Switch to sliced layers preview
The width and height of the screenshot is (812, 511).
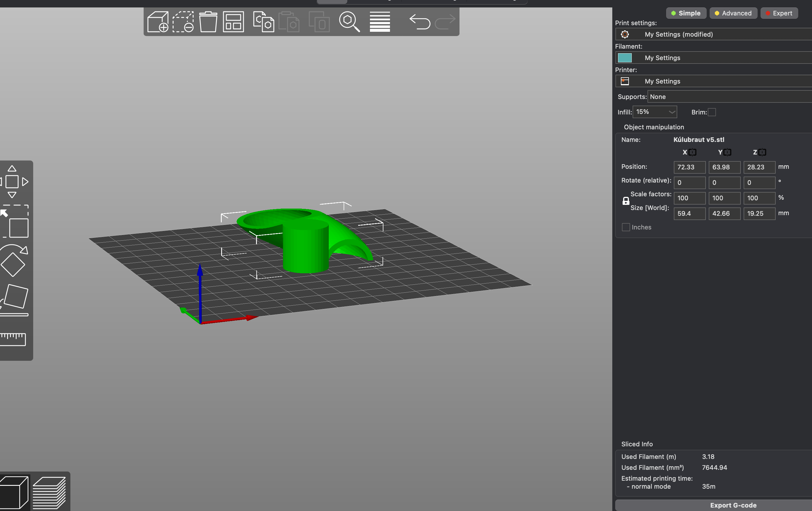pos(49,492)
